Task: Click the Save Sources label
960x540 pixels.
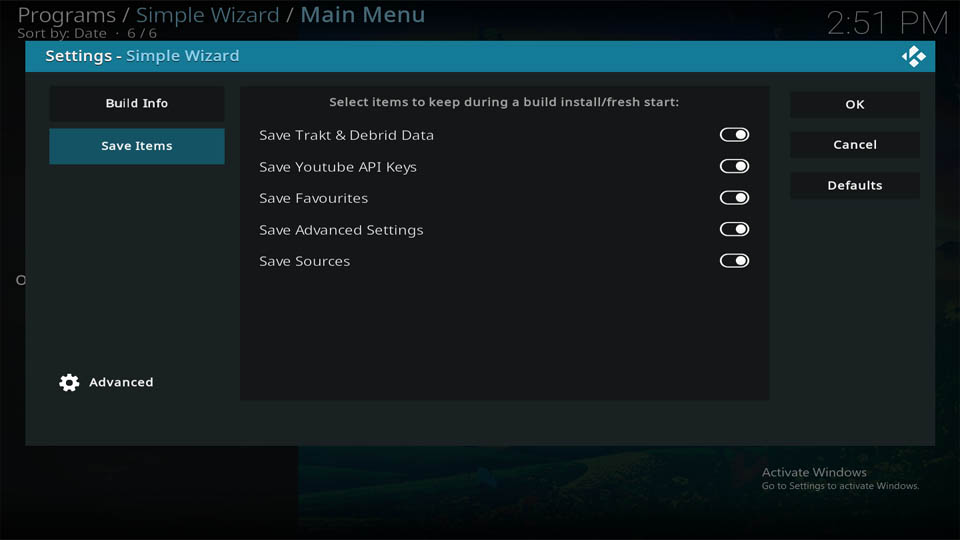Action: tap(304, 261)
